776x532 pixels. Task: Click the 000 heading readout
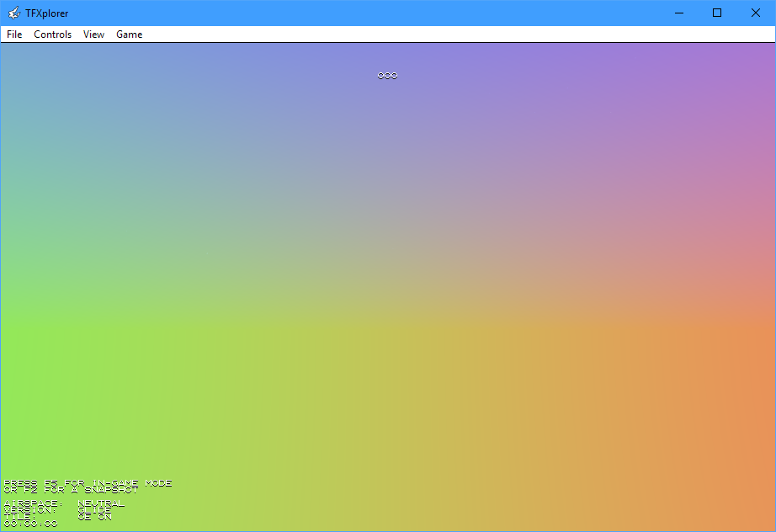click(387, 76)
